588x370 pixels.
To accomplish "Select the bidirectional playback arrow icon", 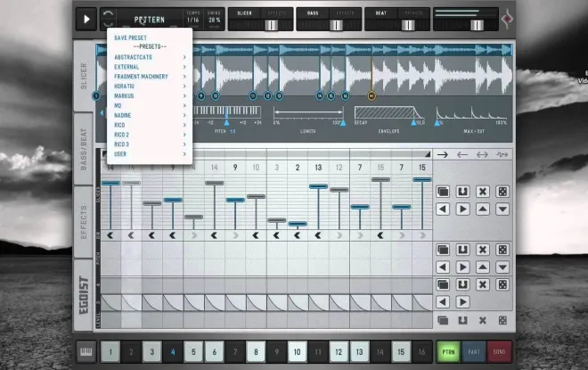I will point(482,154).
